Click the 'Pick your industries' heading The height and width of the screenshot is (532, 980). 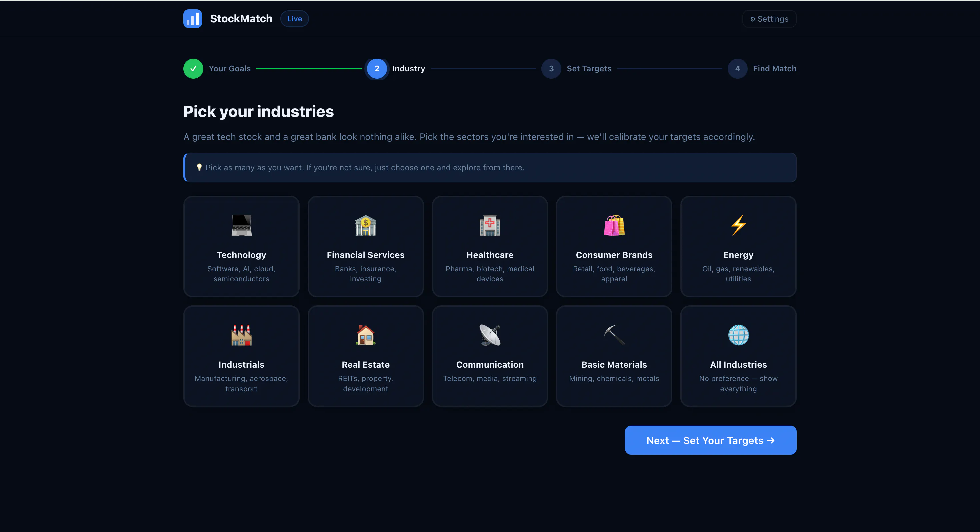click(x=259, y=111)
